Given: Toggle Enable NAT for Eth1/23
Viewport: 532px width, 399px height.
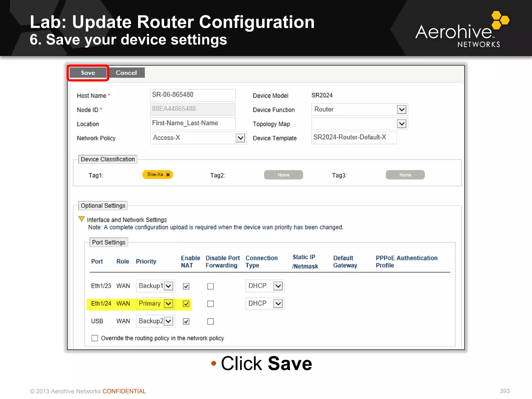Looking at the screenshot, I should tap(186, 286).
